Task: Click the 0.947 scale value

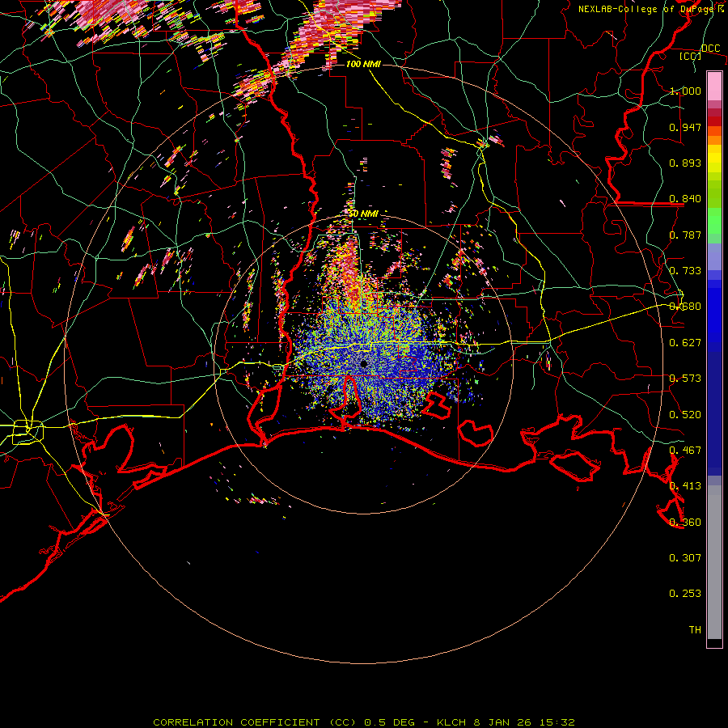Action: [x=685, y=127]
